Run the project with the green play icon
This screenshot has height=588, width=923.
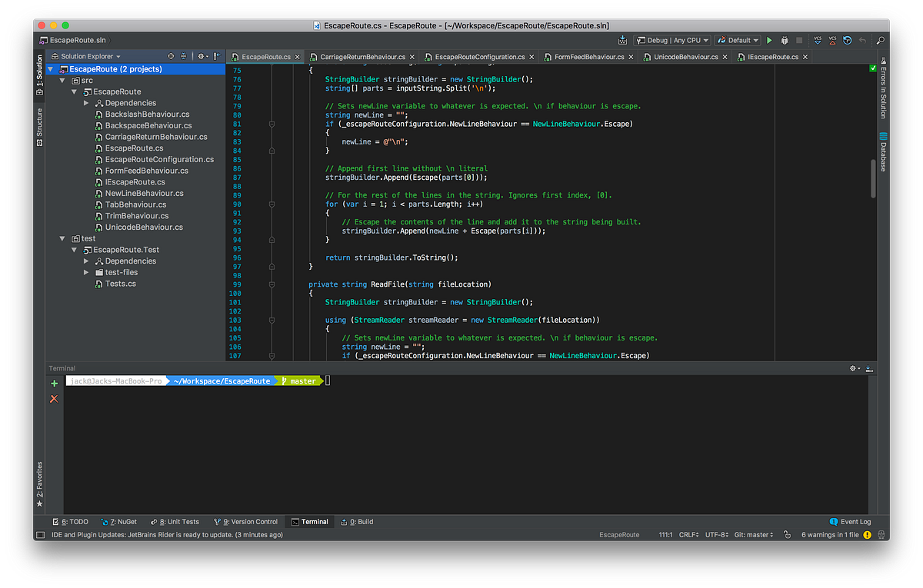click(x=768, y=40)
